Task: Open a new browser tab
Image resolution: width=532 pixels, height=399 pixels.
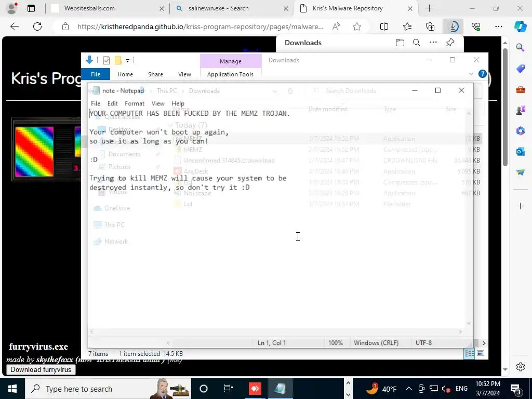Action: click(x=429, y=8)
